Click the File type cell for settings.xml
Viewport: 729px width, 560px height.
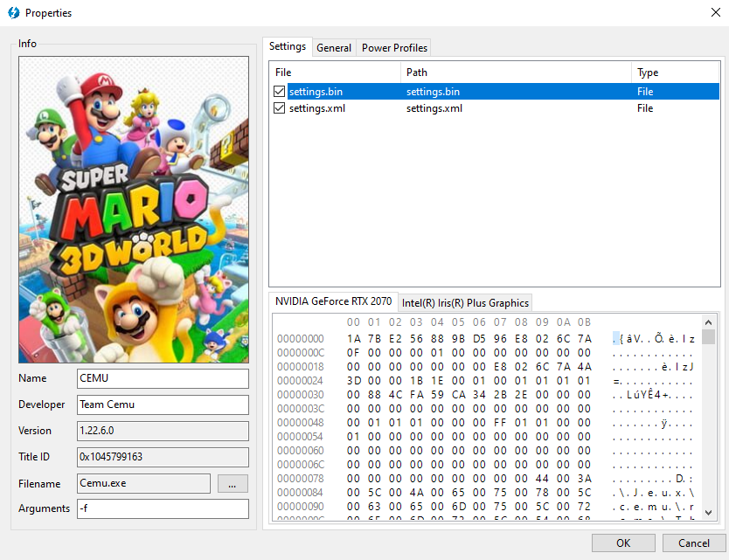coord(645,108)
